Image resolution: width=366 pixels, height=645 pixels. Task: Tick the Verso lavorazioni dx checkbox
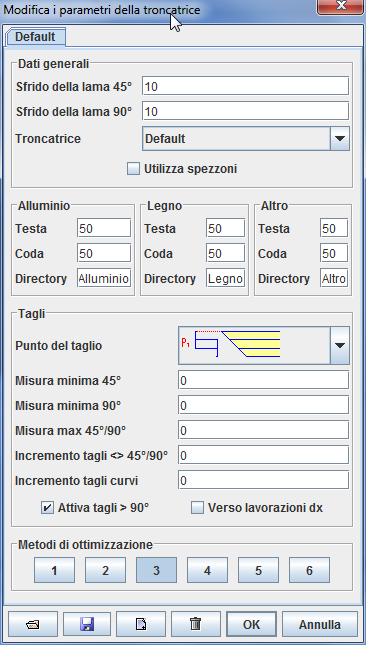[x=197, y=508]
